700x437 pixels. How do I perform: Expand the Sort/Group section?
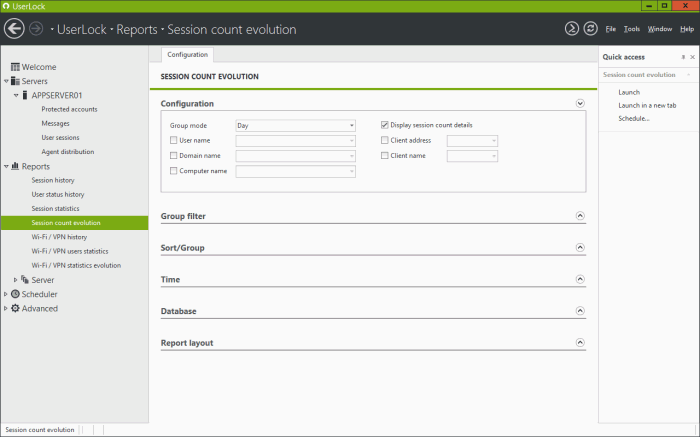point(580,247)
